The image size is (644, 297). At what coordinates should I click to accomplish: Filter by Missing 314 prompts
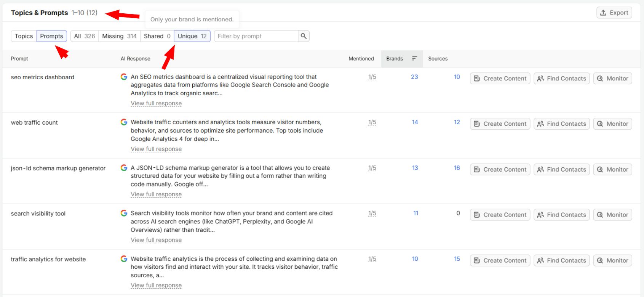pyautogui.click(x=119, y=36)
